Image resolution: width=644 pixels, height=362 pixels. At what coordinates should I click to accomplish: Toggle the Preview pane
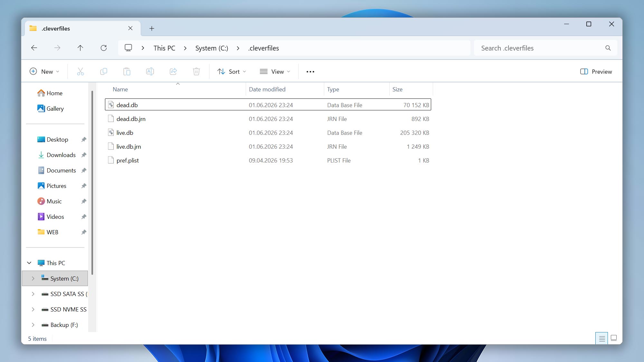click(x=596, y=71)
